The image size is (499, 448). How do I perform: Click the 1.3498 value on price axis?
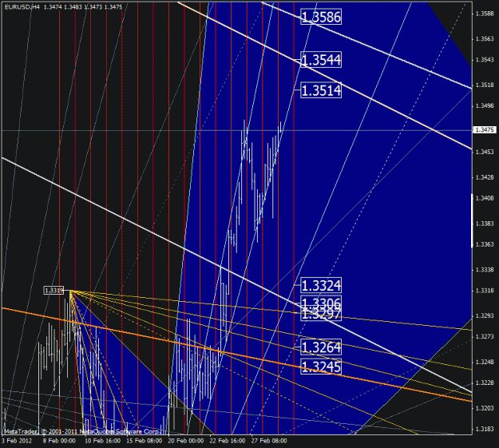[485, 105]
